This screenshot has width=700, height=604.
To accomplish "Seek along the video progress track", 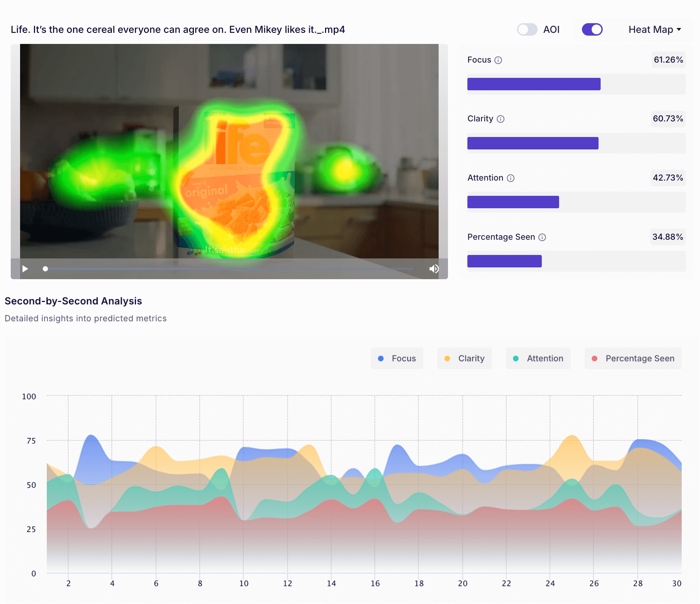I will click(x=229, y=269).
